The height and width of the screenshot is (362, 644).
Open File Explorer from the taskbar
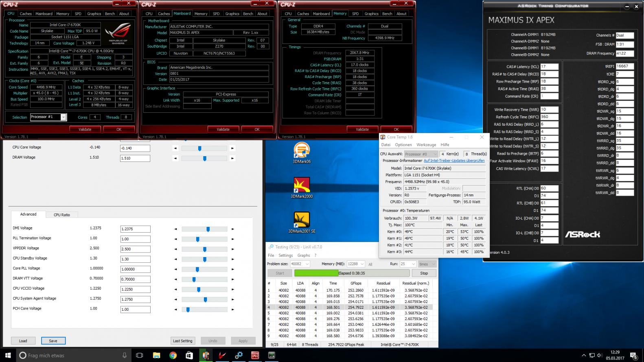(156, 355)
